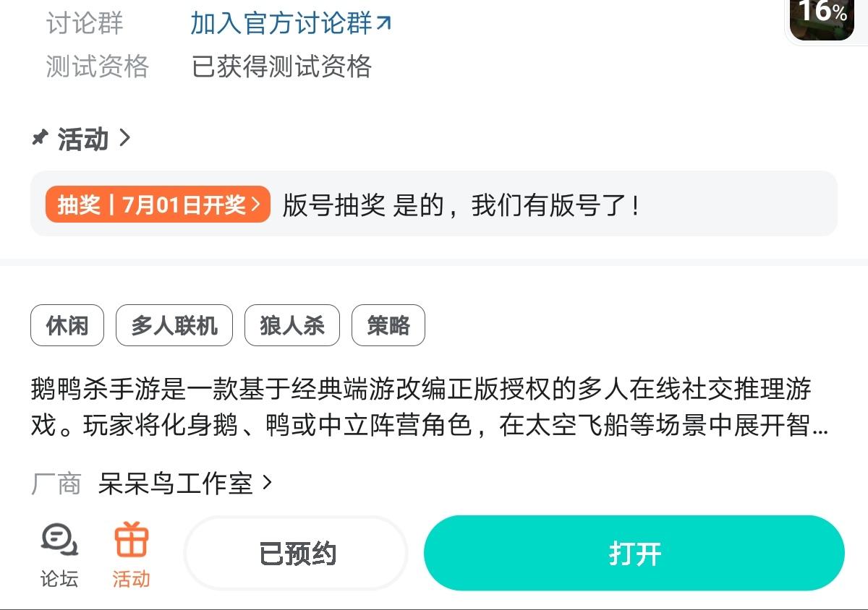Viewport: 868px width, 610px height.
Task: Tap the green 打开 button
Action: click(634, 554)
